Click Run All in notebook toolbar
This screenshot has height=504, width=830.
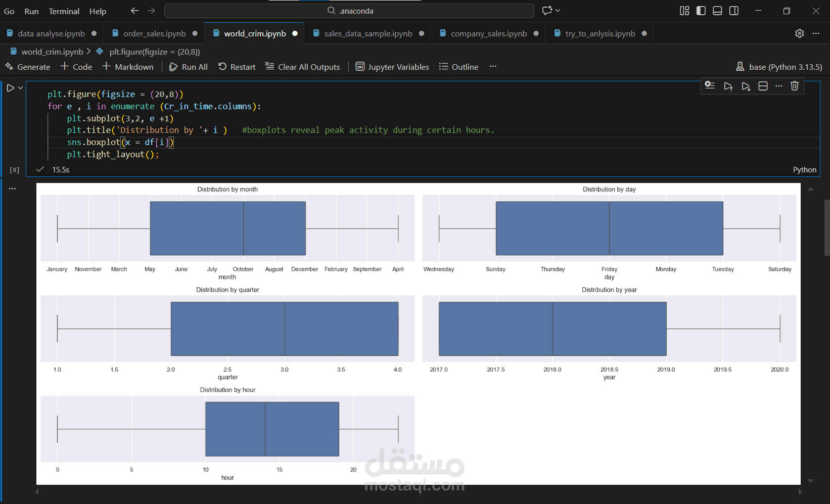(189, 67)
